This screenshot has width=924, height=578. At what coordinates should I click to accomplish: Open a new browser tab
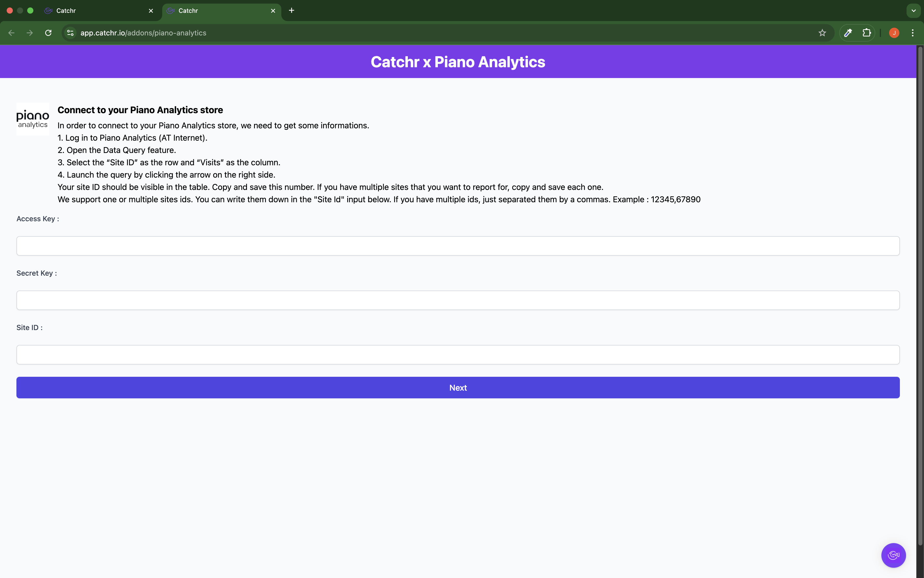(x=291, y=10)
